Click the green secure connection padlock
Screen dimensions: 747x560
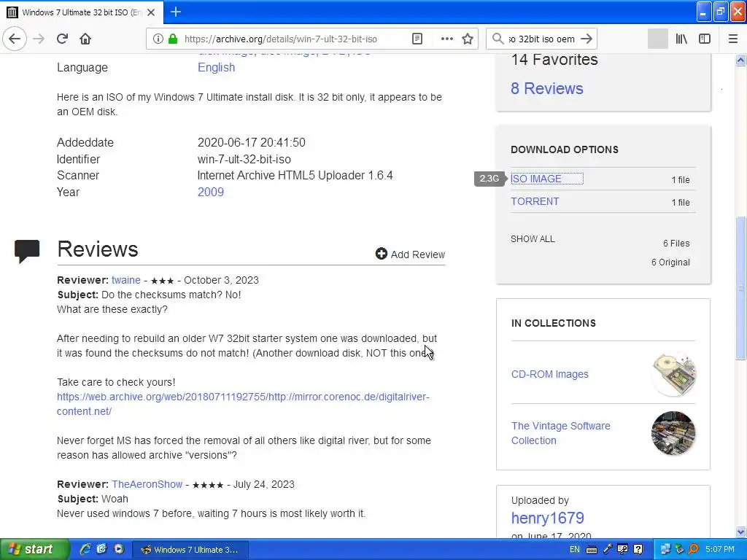[x=173, y=39]
